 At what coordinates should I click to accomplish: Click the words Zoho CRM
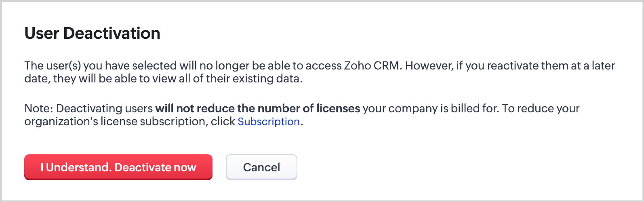tap(372, 65)
